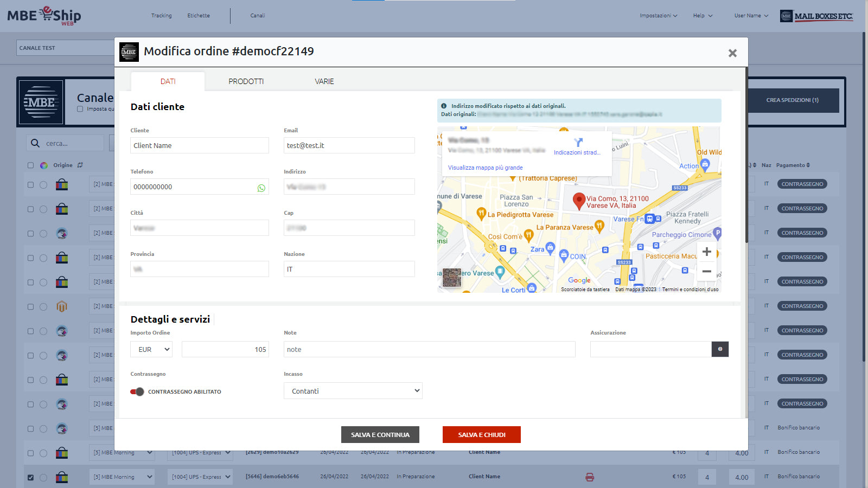868x488 pixels.
Task: Click Indicazioni stradali directions icon
Action: [x=578, y=143]
